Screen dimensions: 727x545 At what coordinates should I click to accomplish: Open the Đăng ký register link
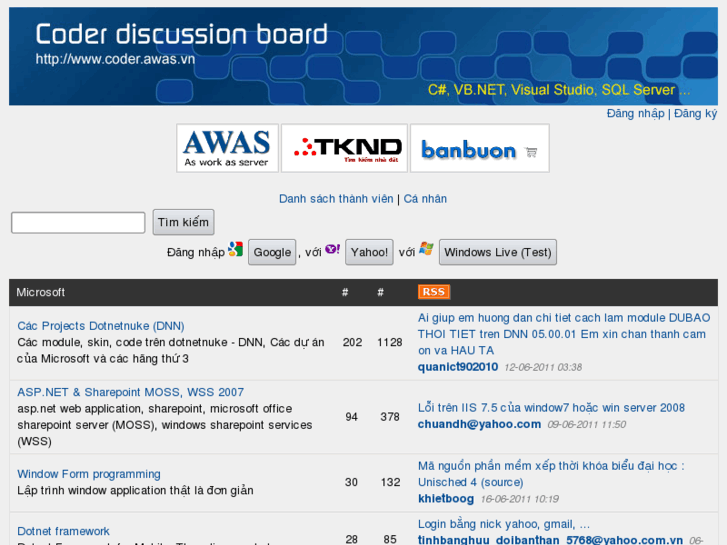point(695,114)
